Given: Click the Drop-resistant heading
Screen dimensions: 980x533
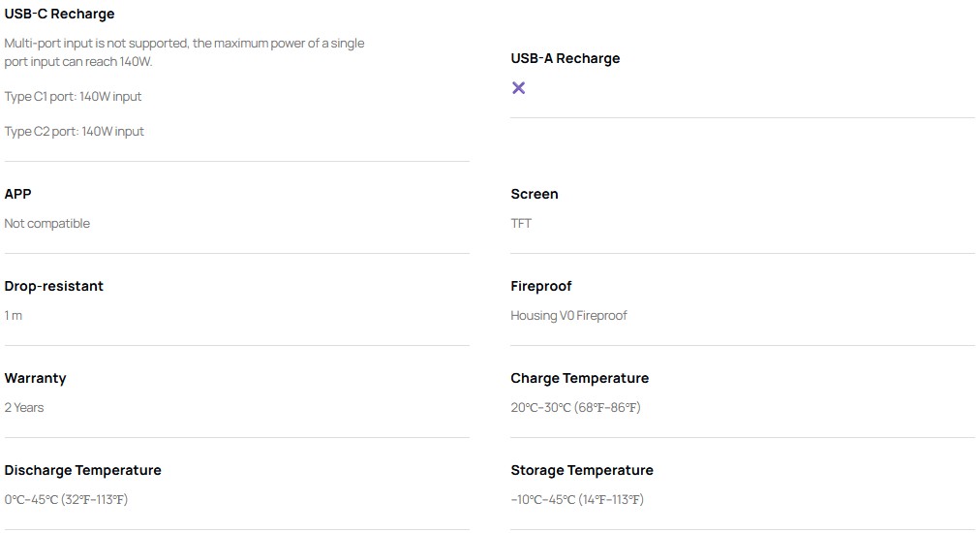Looking at the screenshot, I should point(54,286).
